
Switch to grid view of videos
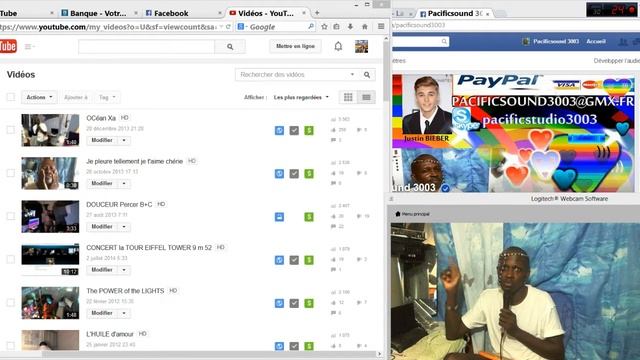click(348, 97)
